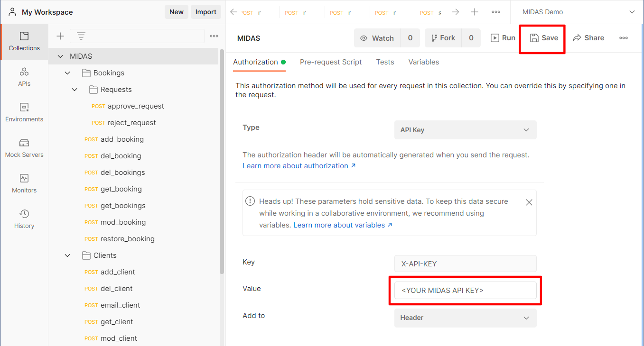Open the MIDAS Demo environment dropdown
Viewport: 644px width, 346px height.
(578, 12)
